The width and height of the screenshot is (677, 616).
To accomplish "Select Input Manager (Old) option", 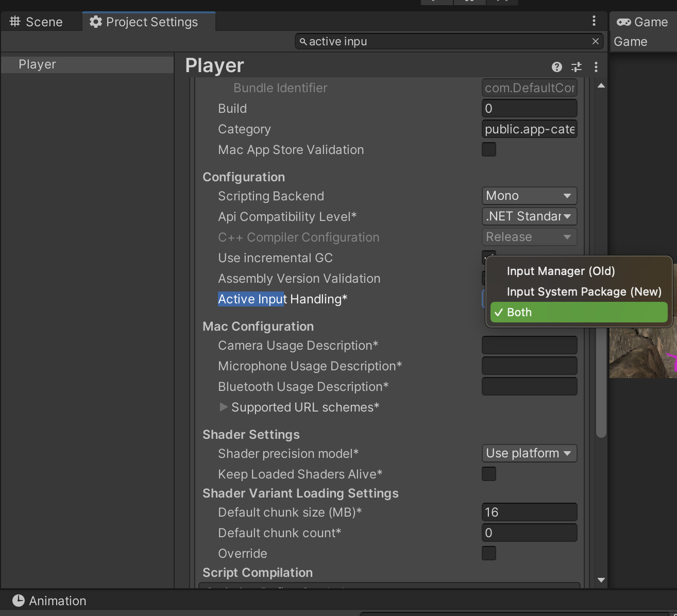I will click(579, 271).
